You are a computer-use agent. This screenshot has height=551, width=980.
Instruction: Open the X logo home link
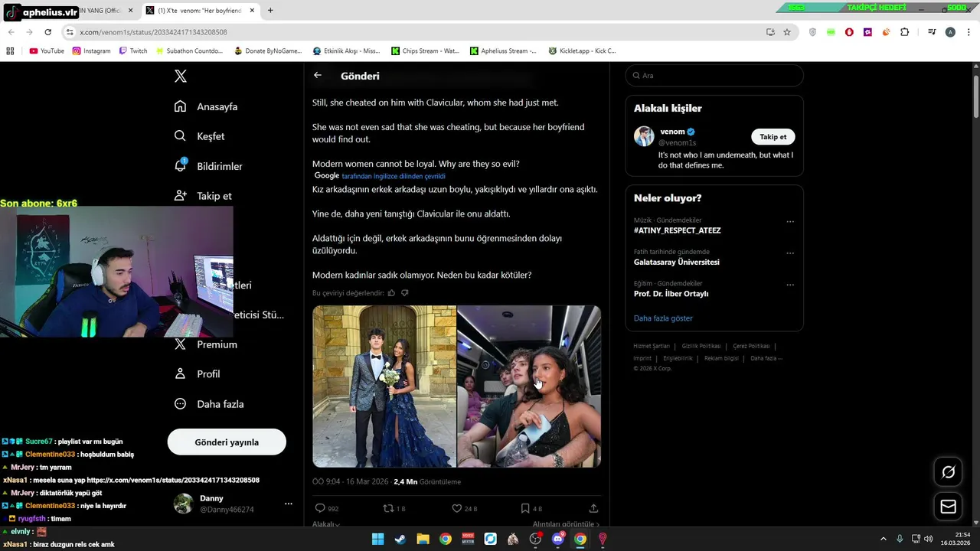coord(181,76)
